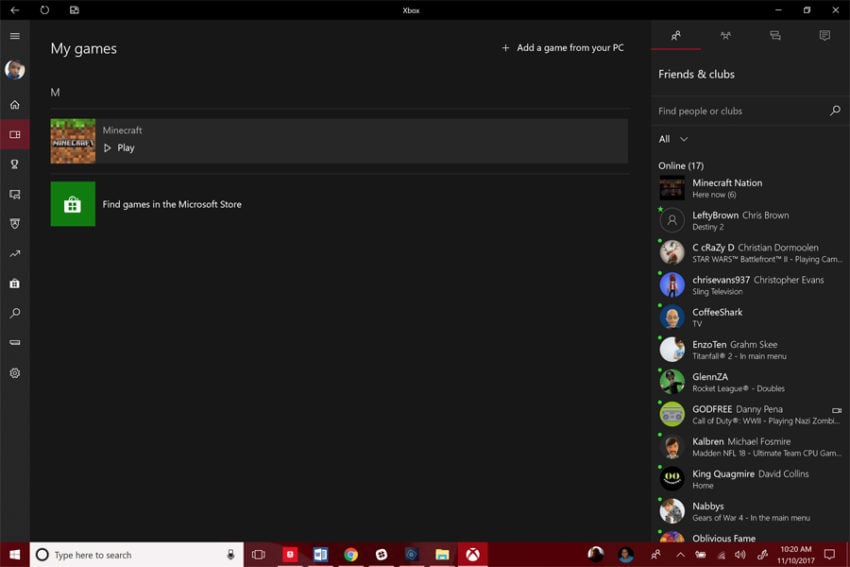Click the M letter group header
Viewport: 850px width, 567px height.
pyautogui.click(x=55, y=92)
